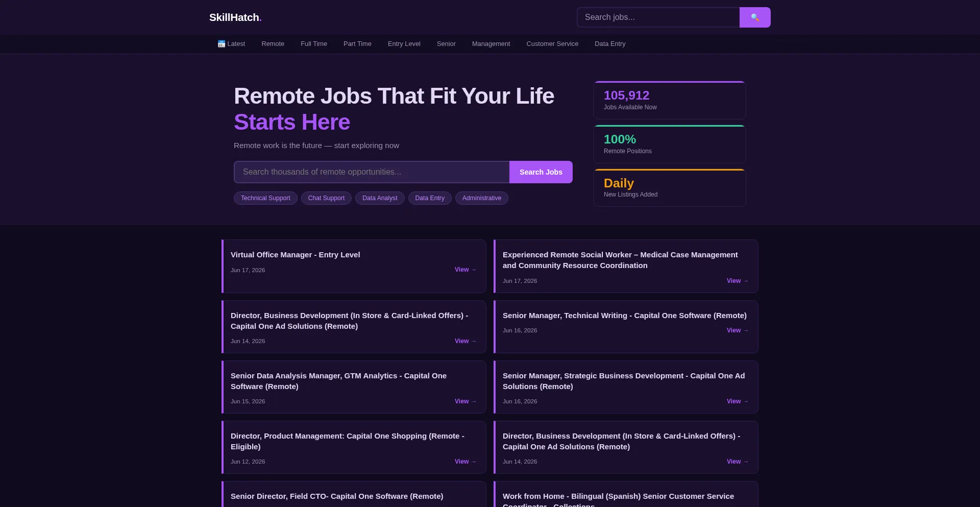This screenshot has width=980, height=507.
Task: Open Senior Data Analysis Manager listing
Action: pos(339,381)
